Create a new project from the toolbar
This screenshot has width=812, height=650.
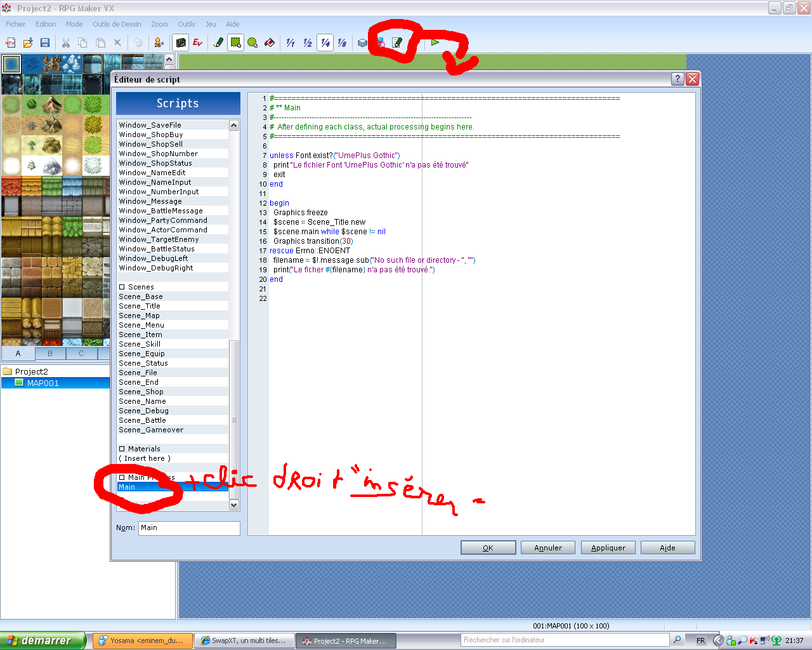(11, 43)
